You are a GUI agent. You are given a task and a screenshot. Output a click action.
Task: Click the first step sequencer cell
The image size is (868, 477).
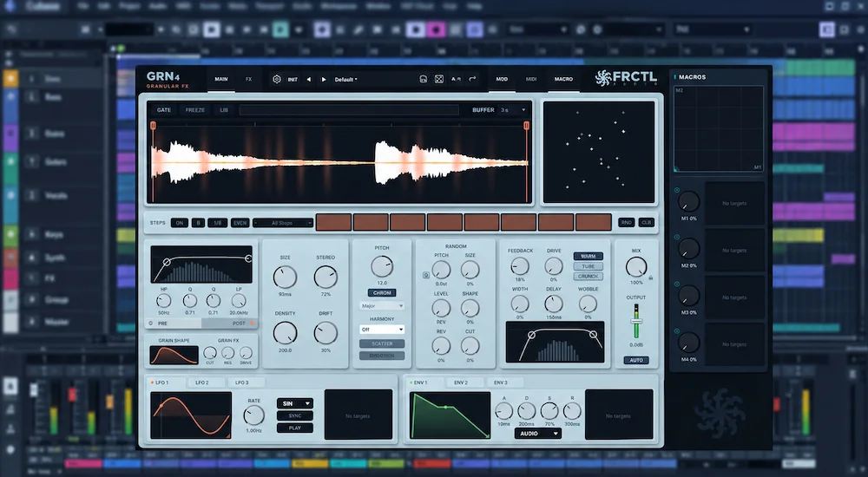[333, 222]
